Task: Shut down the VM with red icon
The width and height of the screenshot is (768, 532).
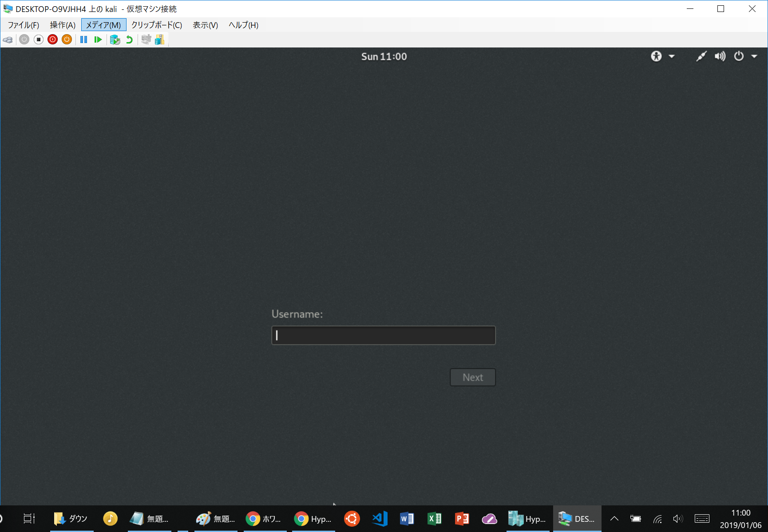Action: coord(53,40)
